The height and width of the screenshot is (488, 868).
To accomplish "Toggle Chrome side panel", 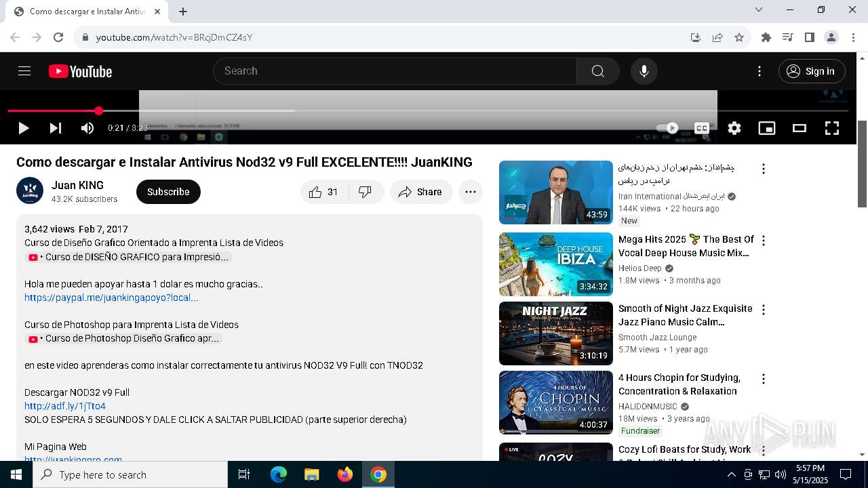I will (x=809, y=37).
